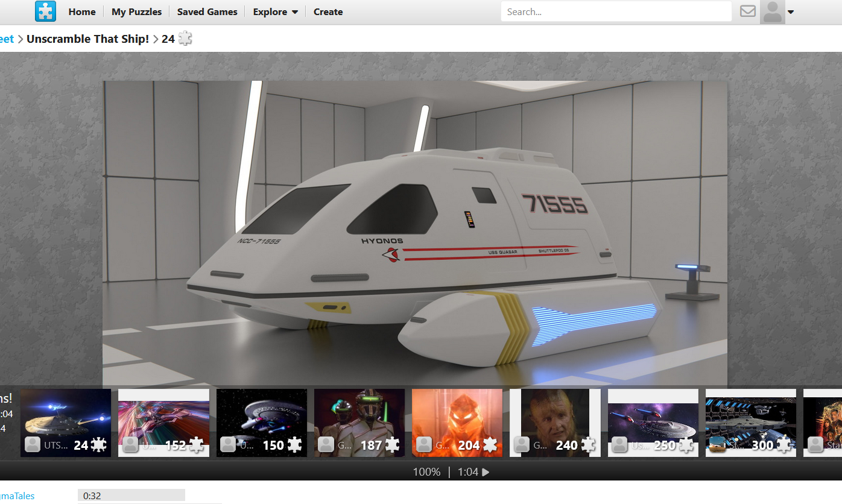The width and height of the screenshot is (842, 504).
Task: Click the 100% completion text
Action: tap(426, 472)
